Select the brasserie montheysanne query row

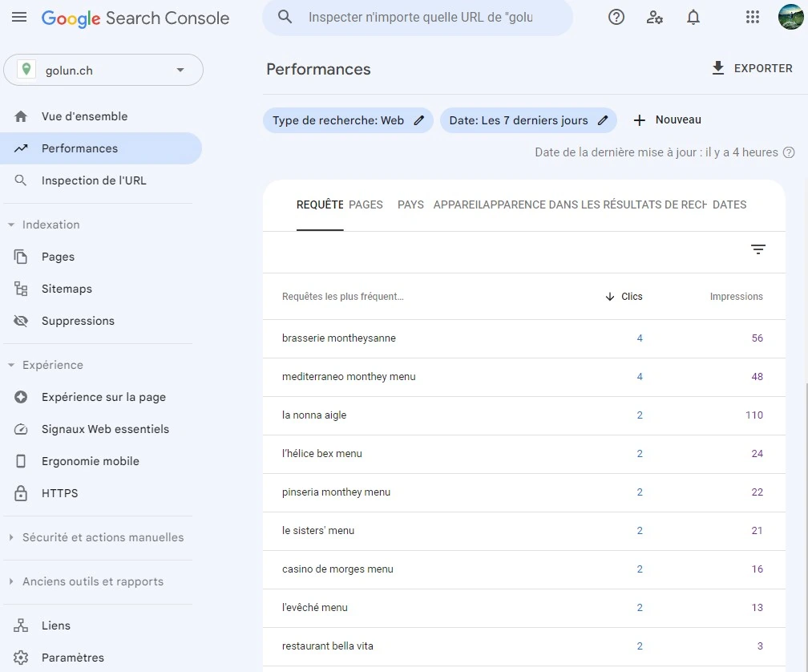524,338
